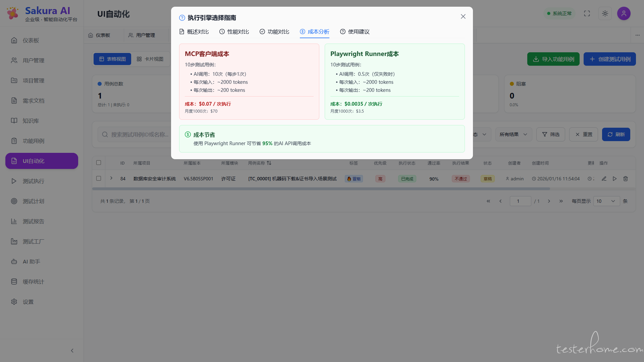Click the three-dots more tabs icon

coord(637,35)
